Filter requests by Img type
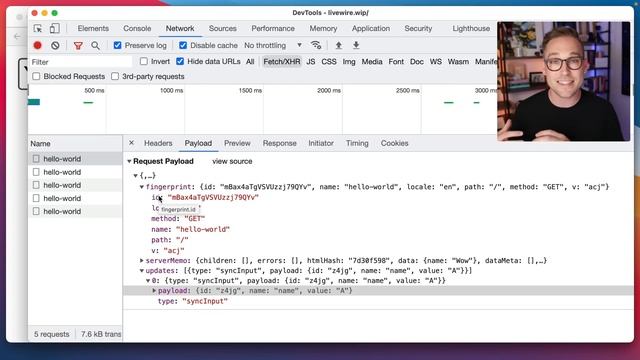The height and width of the screenshot is (360, 640). point(349,62)
